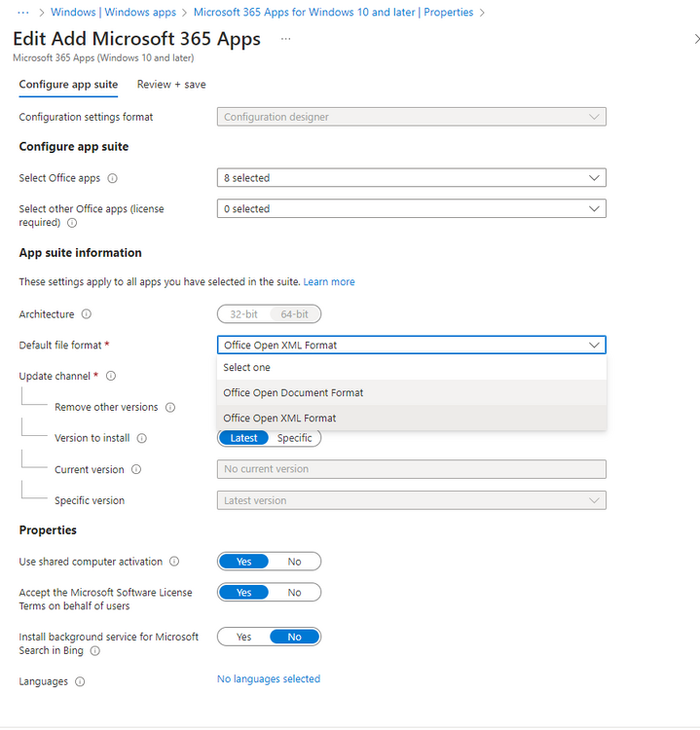Open the Specific version dropdown
Screen dimensions: 700x730
click(x=412, y=500)
